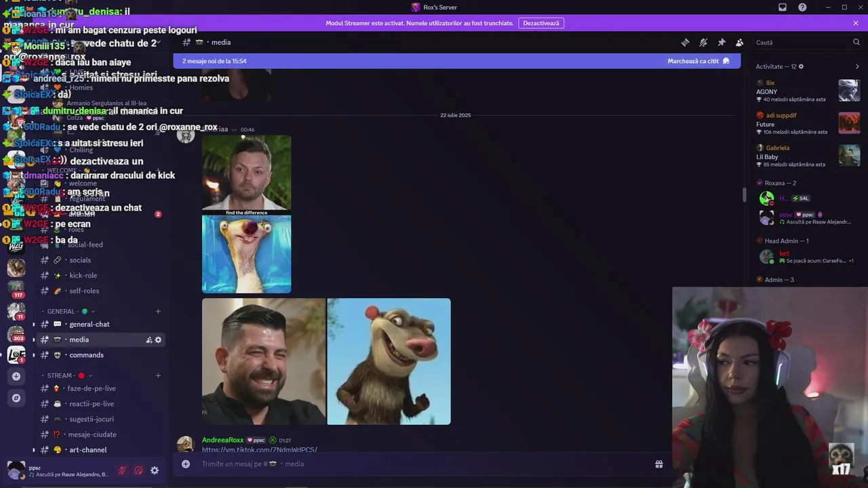Viewport: 868px width, 488px height.
Task: Click attachment plus in message box
Action: click(186, 464)
